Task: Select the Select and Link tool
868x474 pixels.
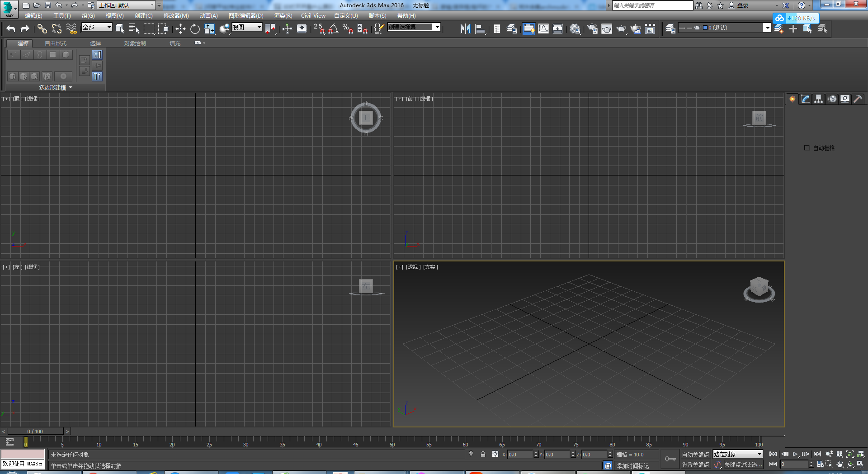Action: (42, 29)
